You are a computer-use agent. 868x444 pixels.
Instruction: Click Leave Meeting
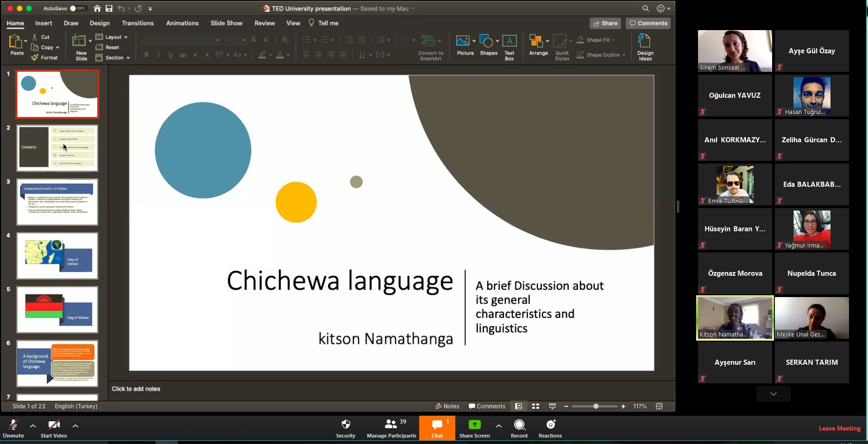pyautogui.click(x=839, y=428)
